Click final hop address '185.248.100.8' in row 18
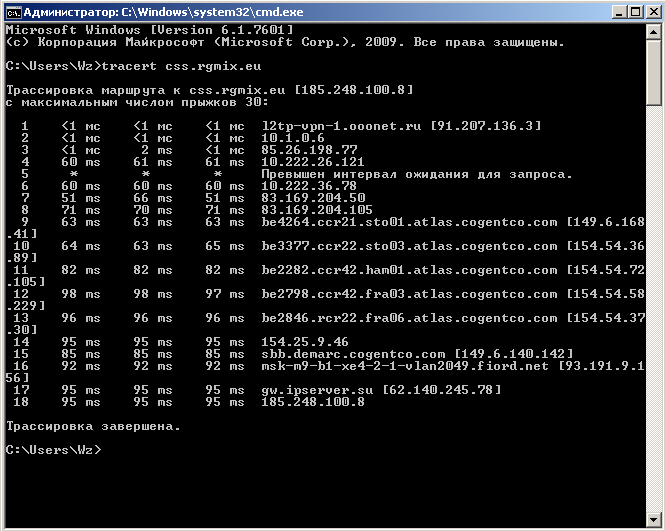The image size is (665, 531). (x=313, y=402)
